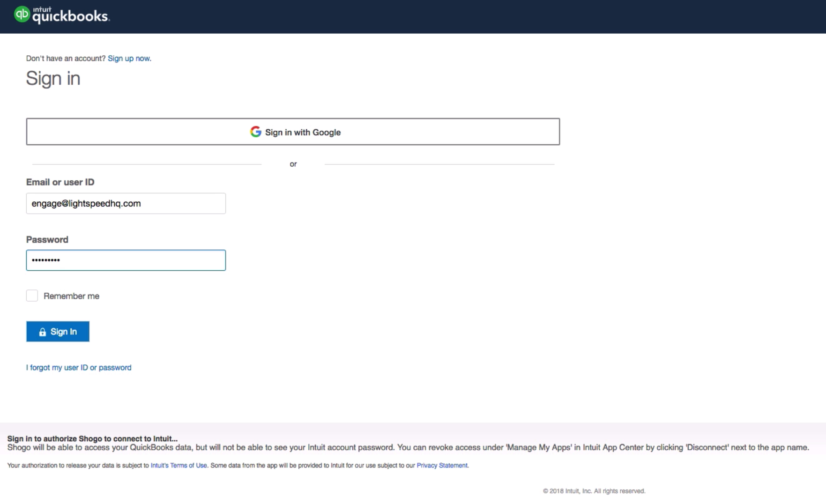Click the Google "G" icon
Screen dimensions: 826x504
[x=256, y=132]
